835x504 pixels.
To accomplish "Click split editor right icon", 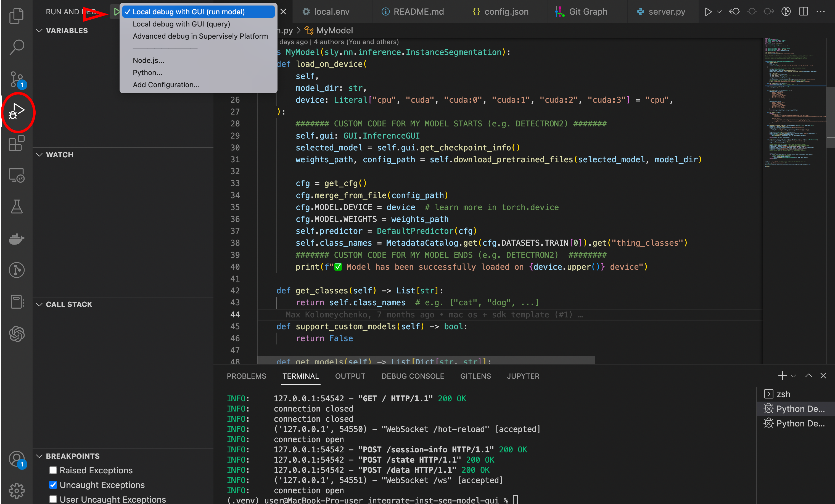I will (804, 12).
